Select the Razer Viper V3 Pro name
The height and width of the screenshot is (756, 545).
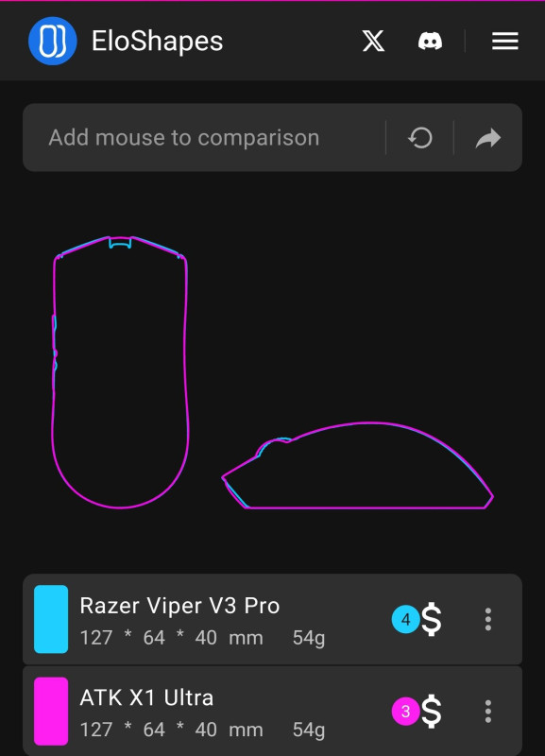179,606
